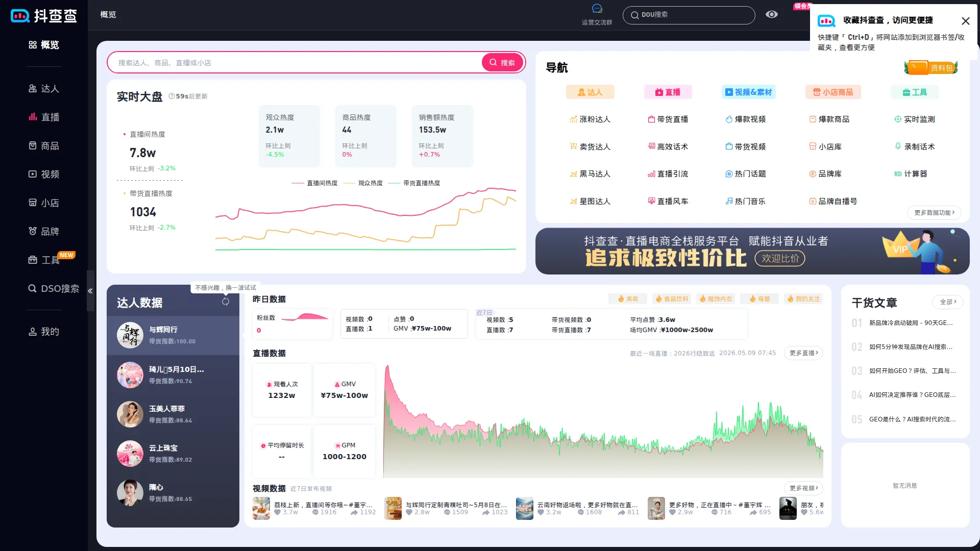
Task: Click the 品牌库 icon
Action: [x=813, y=174]
